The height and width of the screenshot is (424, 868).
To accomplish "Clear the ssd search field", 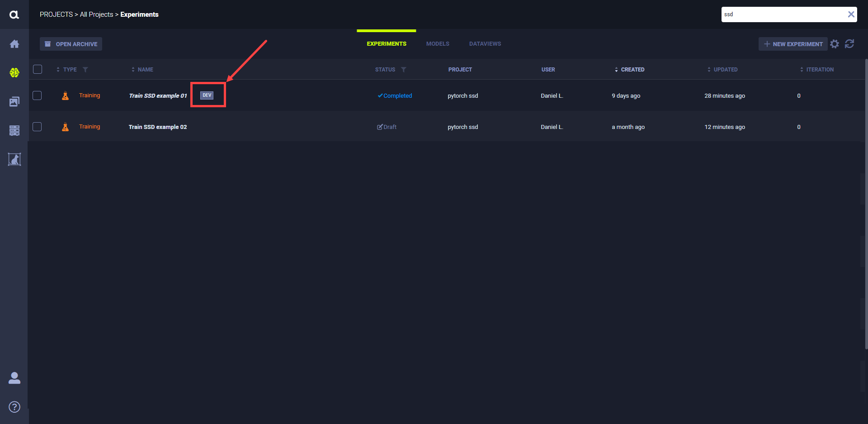I will (x=851, y=14).
